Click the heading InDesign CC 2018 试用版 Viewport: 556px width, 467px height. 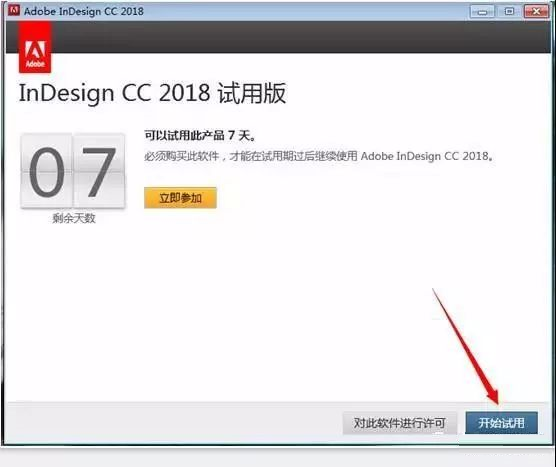click(152, 93)
